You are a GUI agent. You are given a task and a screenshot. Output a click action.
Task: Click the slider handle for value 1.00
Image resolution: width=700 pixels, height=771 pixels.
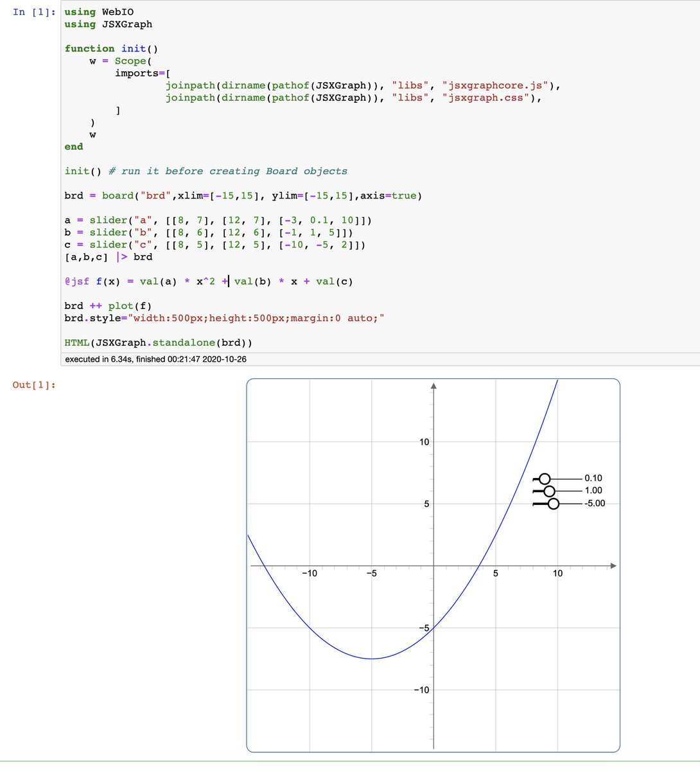pyautogui.click(x=549, y=492)
